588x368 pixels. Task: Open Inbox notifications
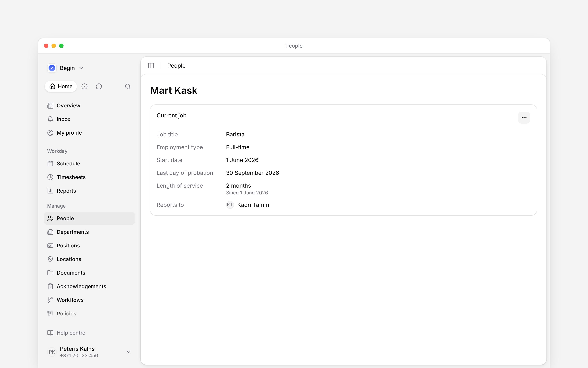89,119
